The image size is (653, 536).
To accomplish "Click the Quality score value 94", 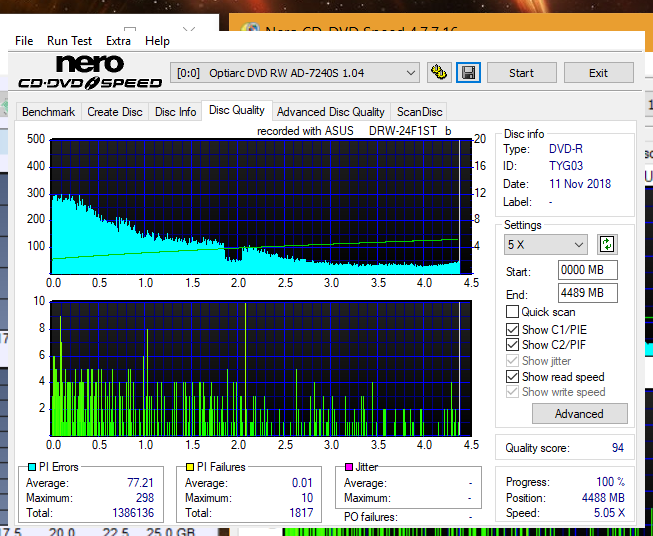I will (618, 448).
